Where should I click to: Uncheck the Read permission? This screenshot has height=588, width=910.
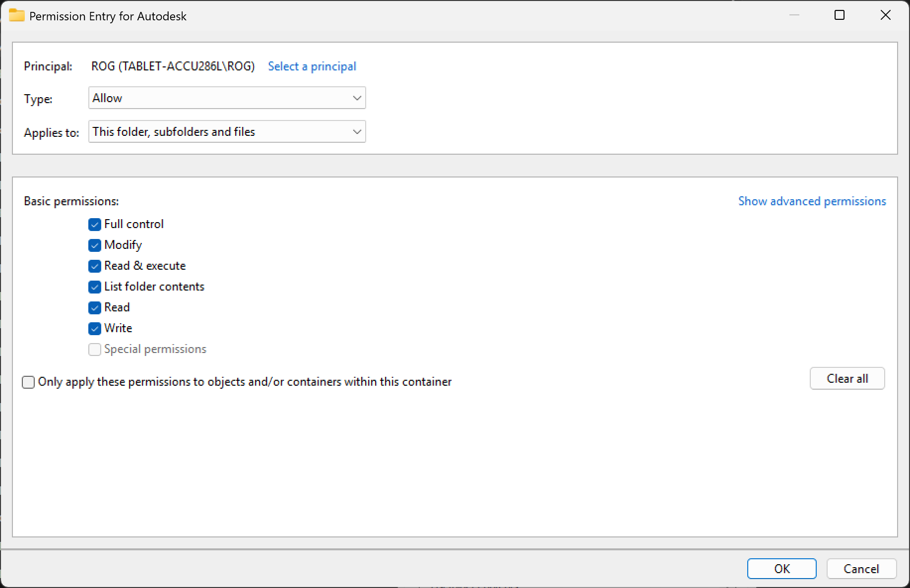tap(94, 307)
